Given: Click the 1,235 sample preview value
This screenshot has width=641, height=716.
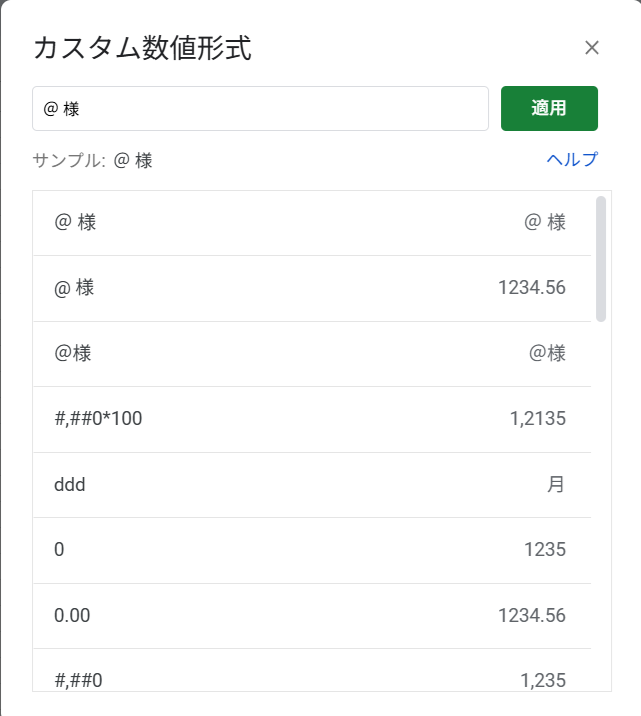Looking at the screenshot, I should point(543,680).
